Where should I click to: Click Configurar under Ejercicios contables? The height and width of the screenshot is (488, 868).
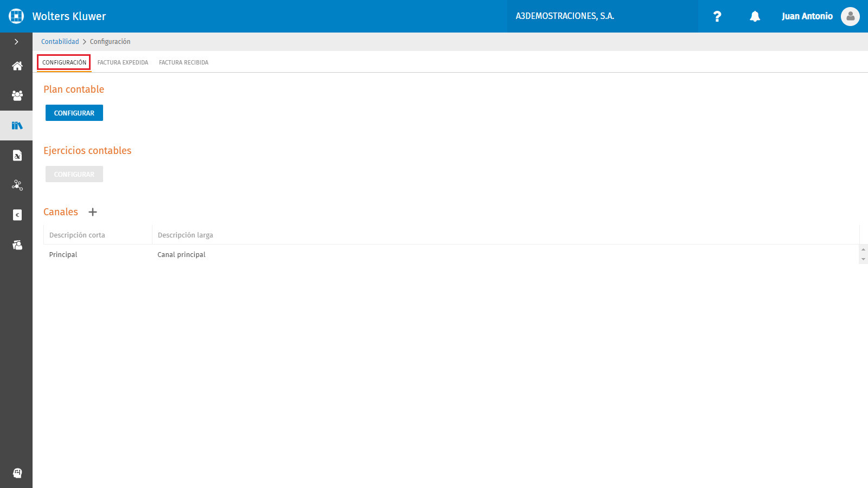74,174
